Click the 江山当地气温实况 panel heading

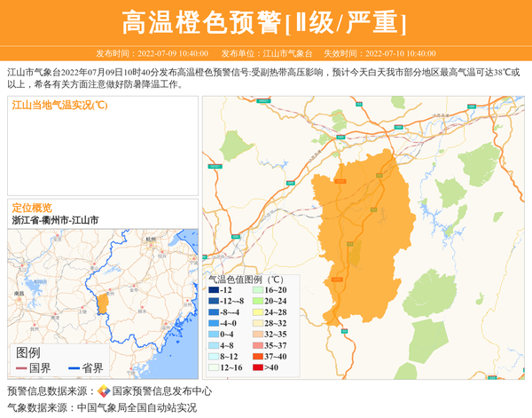[59, 106]
